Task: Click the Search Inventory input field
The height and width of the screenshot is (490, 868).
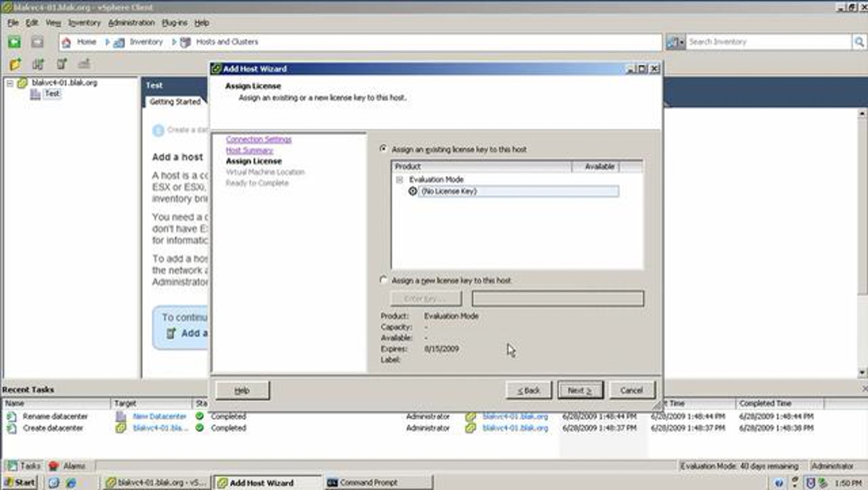Action: (769, 42)
